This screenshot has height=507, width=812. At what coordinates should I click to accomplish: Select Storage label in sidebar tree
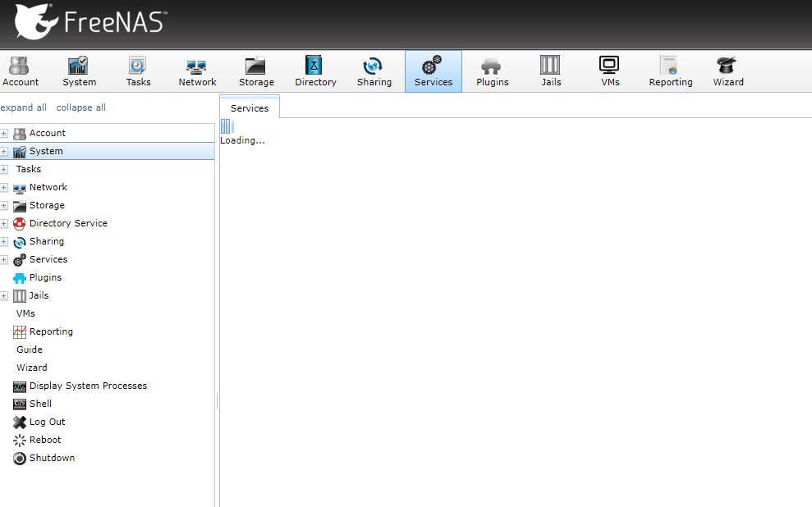(47, 205)
